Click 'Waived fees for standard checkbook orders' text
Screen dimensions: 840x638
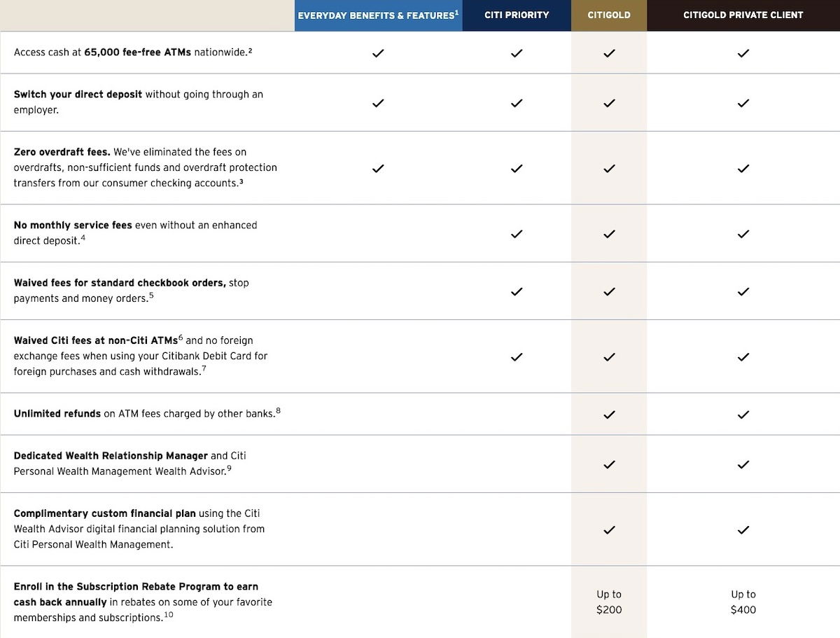point(120,283)
